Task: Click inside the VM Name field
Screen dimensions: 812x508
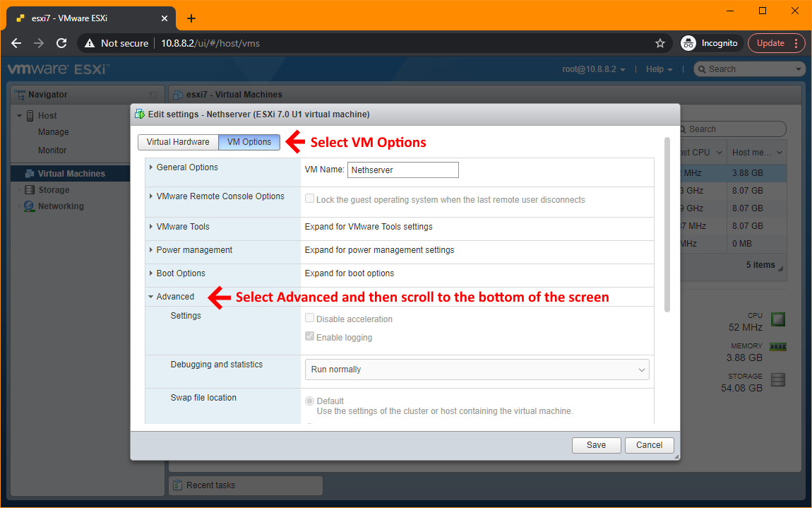Action: [x=402, y=170]
